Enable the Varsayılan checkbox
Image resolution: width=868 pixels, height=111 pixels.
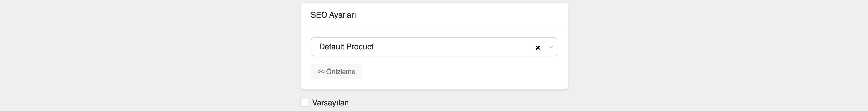click(x=304, y=103)
